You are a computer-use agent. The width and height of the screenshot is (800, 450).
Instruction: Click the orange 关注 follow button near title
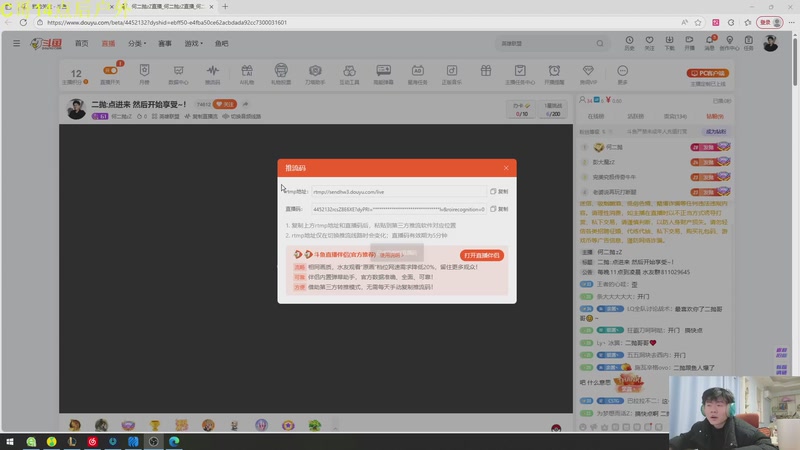[x=224, y=104]
